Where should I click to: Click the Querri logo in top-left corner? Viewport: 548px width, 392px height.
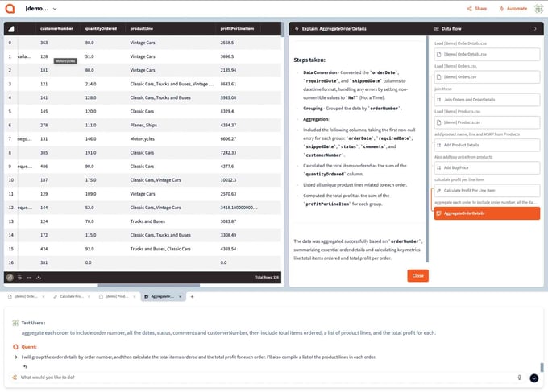[x=10, y=8]
